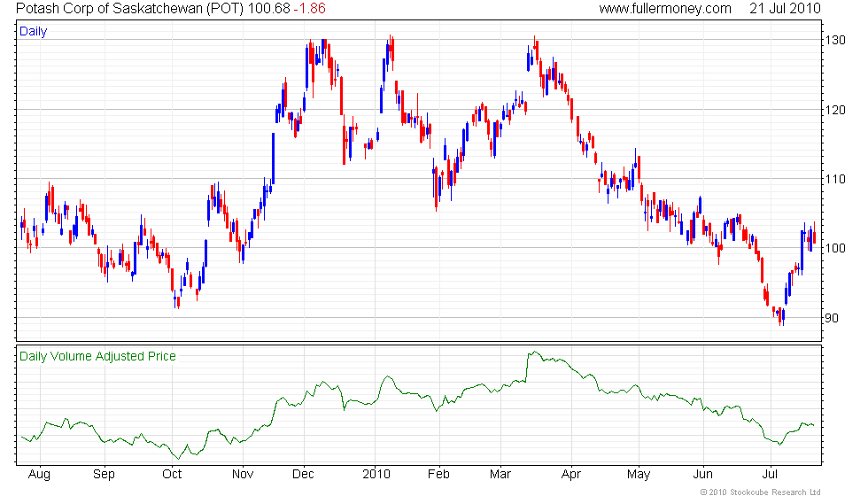Screen dimensions: 868x496
Task: Click the Aug month axis label
Action: pyautogui.click(x=39, y=475)
